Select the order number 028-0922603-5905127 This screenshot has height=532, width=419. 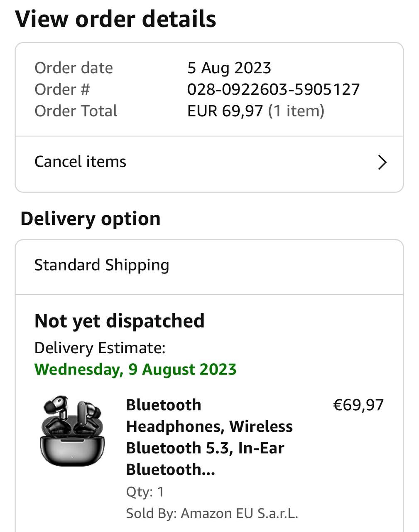(273, 89)
